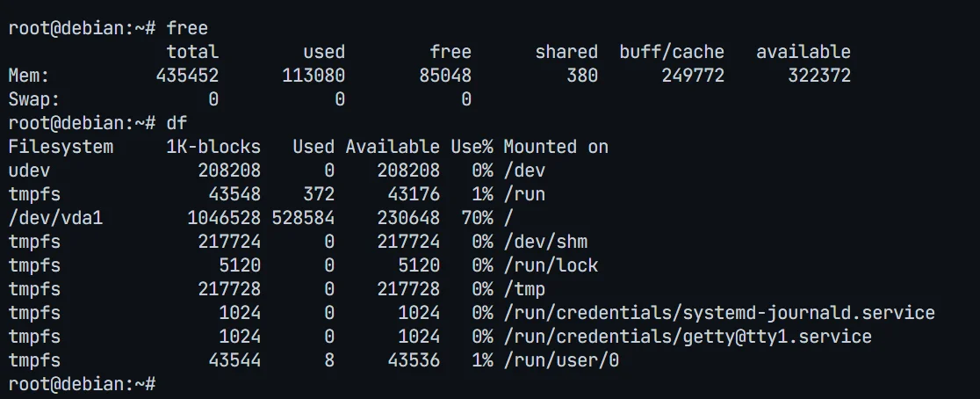
Task: Click the "shared" column header
Action: [x=566, y=52]
